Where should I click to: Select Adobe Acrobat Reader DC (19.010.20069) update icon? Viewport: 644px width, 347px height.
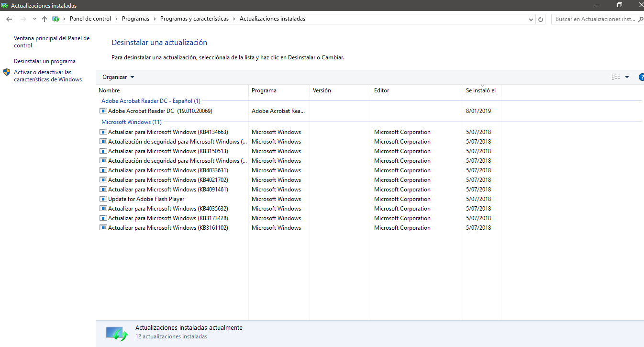pos(103,111)
